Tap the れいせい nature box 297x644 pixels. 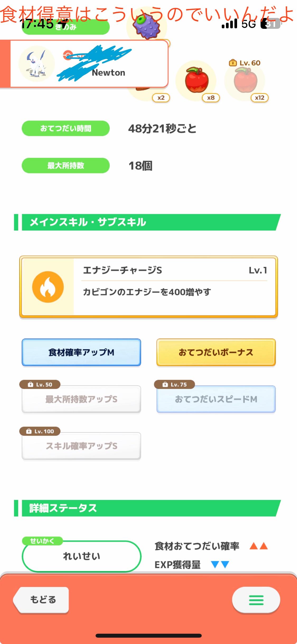click(81, 556)
